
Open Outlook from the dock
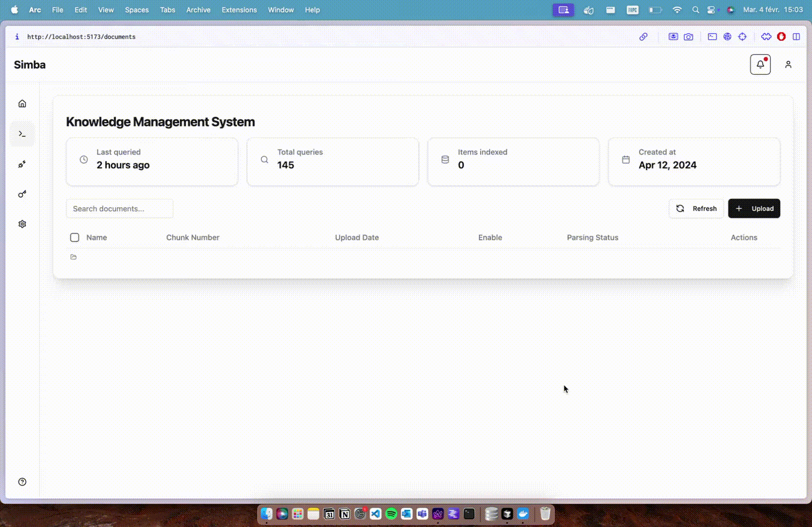pos(406,514)
